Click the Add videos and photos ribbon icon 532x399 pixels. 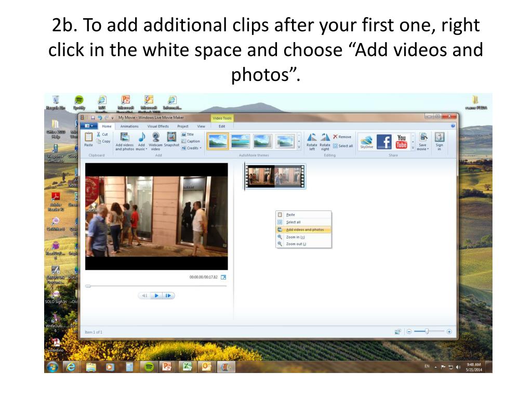pyautogui.click(x=125, y=137)
